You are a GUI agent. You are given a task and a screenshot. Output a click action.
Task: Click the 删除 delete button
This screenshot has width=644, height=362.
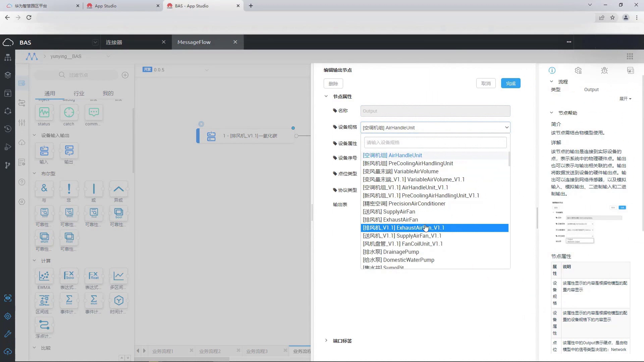(x=333, y=83)
